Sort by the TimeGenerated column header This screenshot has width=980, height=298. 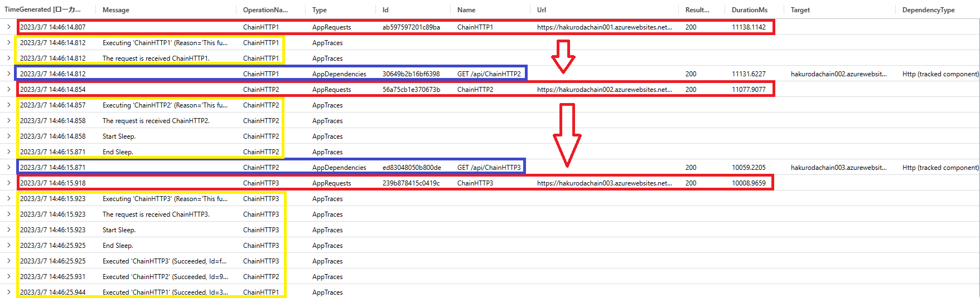pyautogui.click(x=42, y=9)
